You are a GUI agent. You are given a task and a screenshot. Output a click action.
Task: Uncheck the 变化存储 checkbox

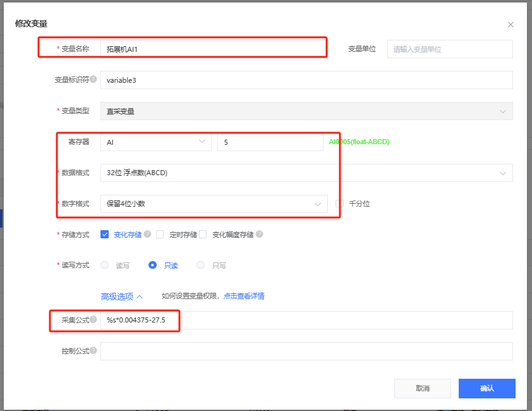point(105,234)
